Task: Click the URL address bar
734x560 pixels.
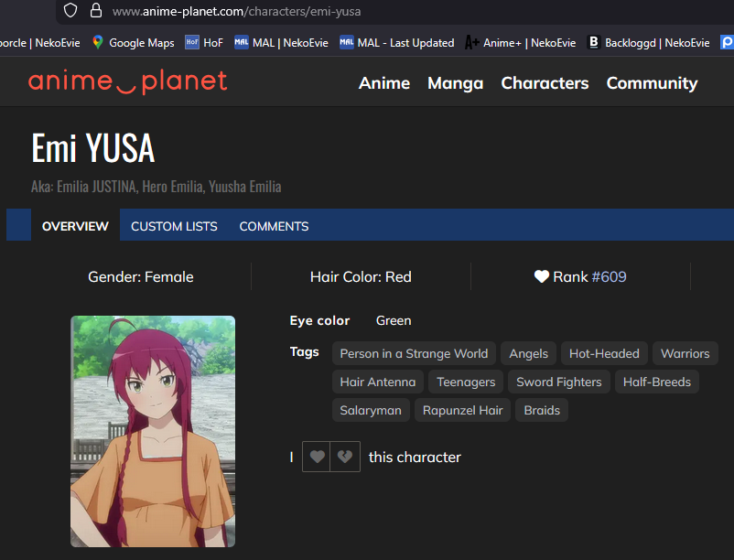Action: (394, 11)
